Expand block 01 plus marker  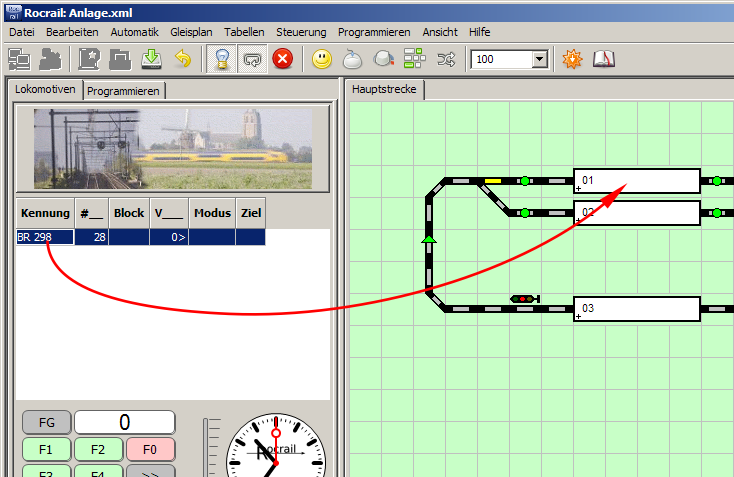coord(578,188)
